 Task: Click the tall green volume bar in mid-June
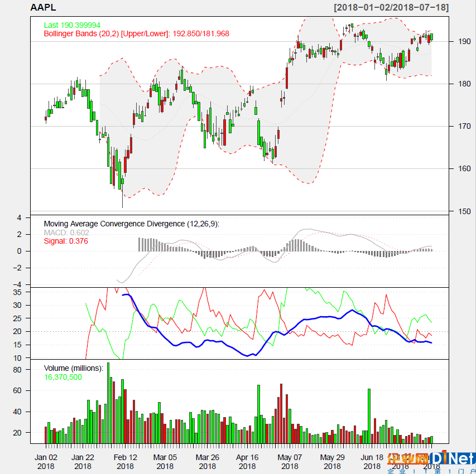[x=369, y=416]
